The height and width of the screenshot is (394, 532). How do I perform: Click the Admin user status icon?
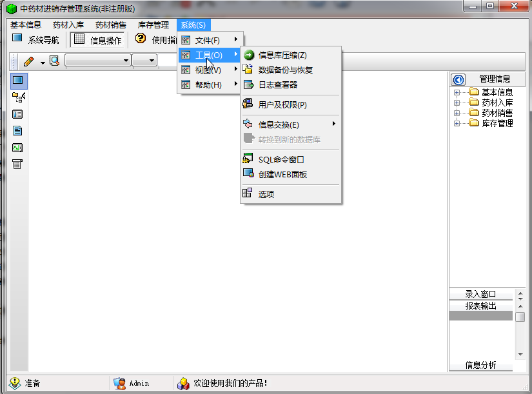tap(119, 383)
